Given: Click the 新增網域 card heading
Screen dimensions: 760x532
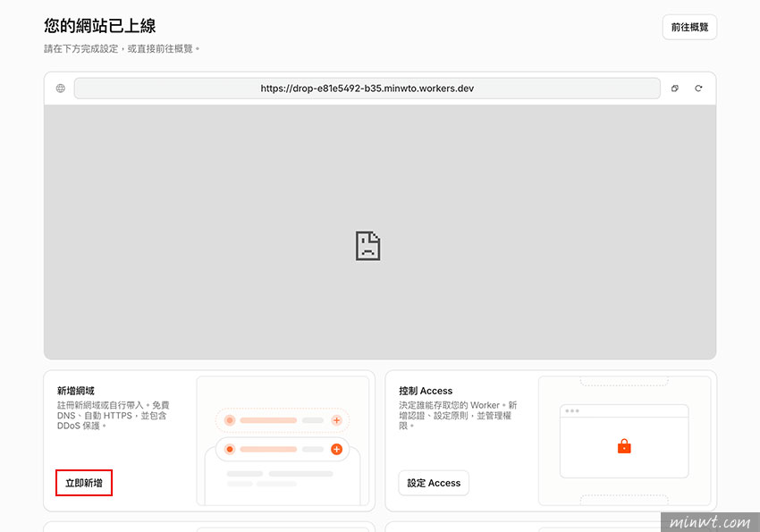Looking at the screenshot, I should pos(76,391).
